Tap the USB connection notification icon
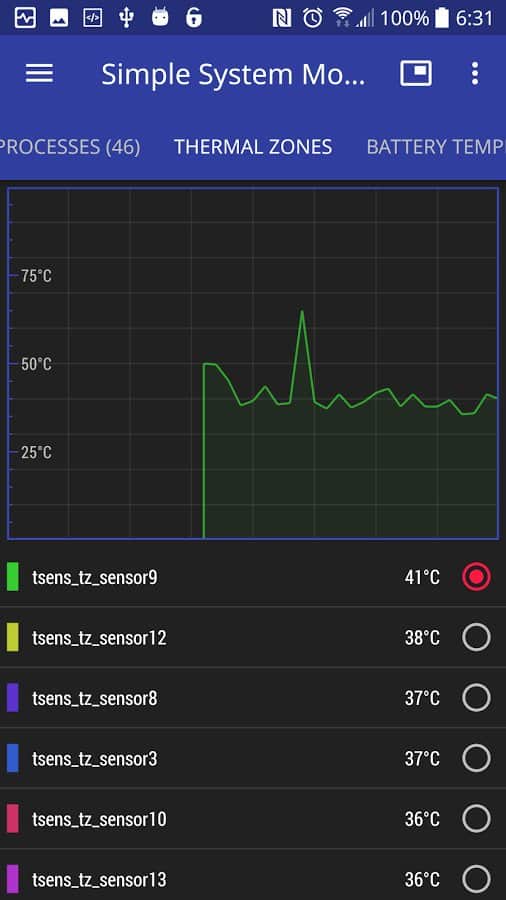506x900 pixels. coord(126,18)
